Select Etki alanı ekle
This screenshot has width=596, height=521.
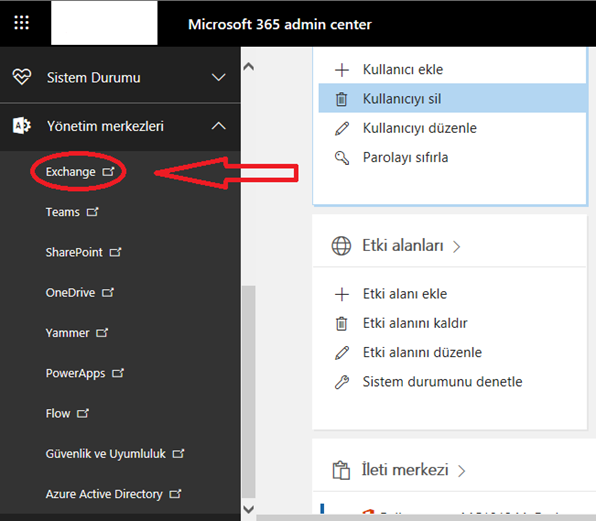404,294
